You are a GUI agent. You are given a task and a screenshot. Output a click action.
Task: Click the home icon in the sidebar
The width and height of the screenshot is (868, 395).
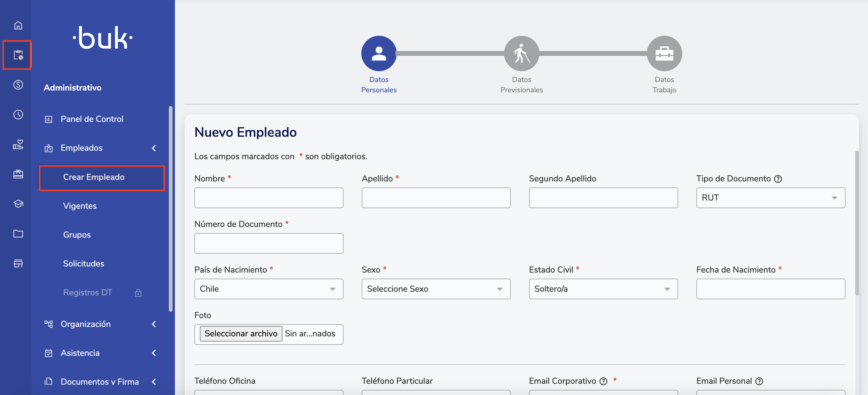pos(18,25)
